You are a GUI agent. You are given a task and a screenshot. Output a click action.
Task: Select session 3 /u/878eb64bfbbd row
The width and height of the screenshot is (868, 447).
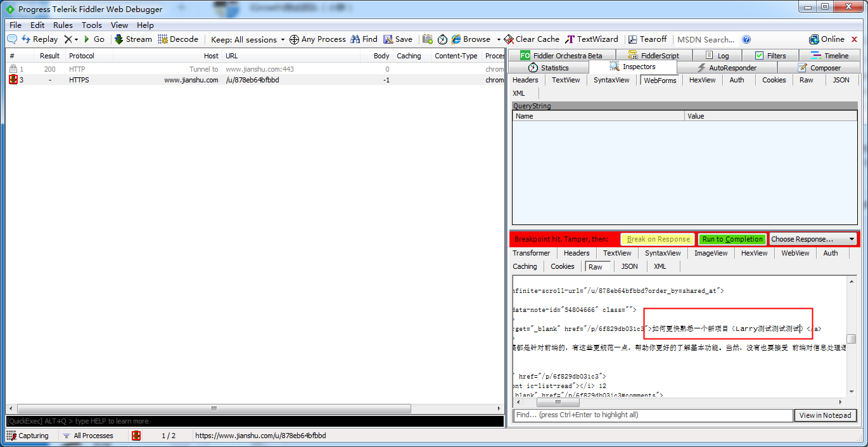(255, 80)
